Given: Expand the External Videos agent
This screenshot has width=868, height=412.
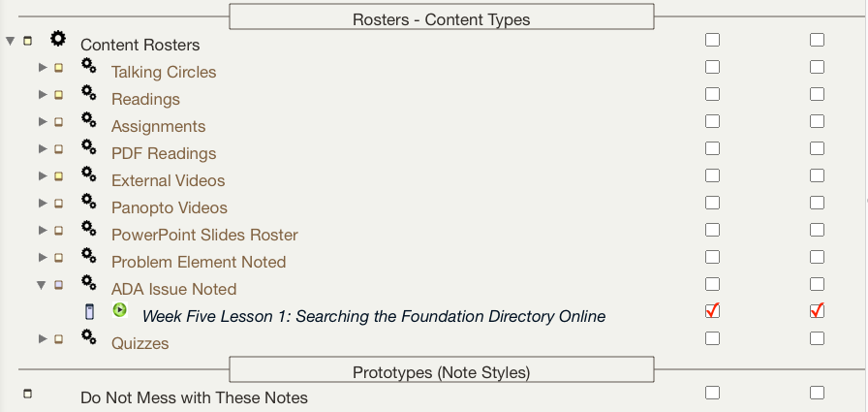Looking at the screenshot, I should (43, 175).
